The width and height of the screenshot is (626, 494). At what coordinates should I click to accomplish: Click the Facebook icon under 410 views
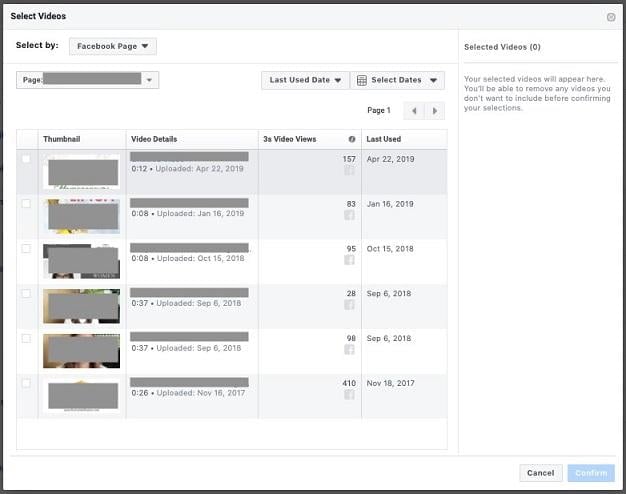coord(349,395)
